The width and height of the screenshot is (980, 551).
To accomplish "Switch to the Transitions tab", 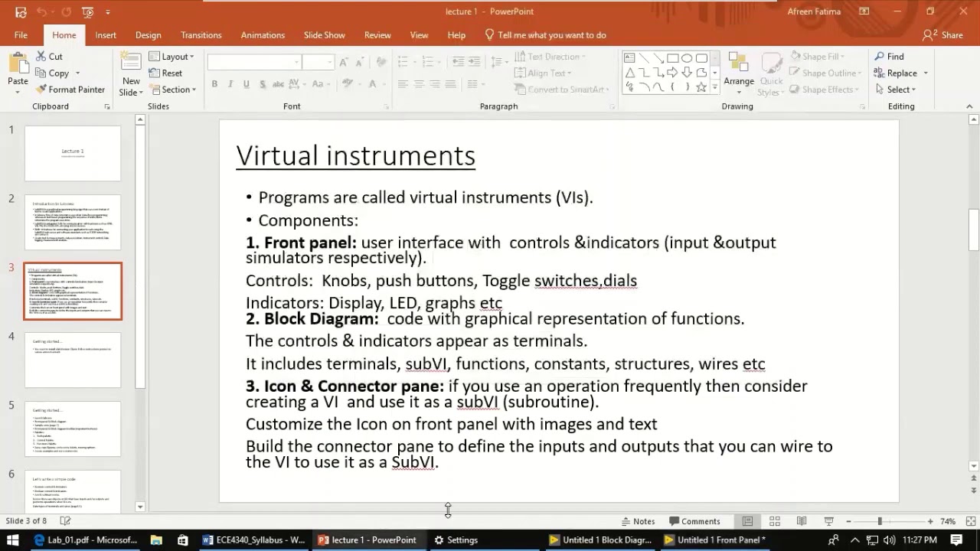I will [x=201, y=35].
